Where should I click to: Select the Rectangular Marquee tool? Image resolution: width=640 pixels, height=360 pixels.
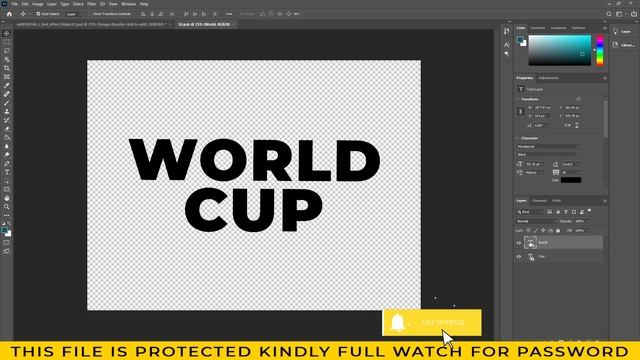[7, 42]
